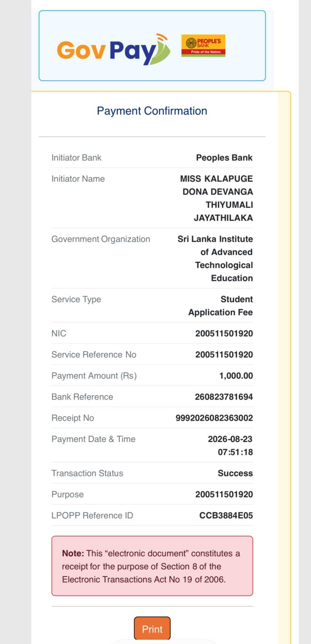Screen dimensions: 311x644
Task: Click the GovPay logo
Action: click(114, 50)
